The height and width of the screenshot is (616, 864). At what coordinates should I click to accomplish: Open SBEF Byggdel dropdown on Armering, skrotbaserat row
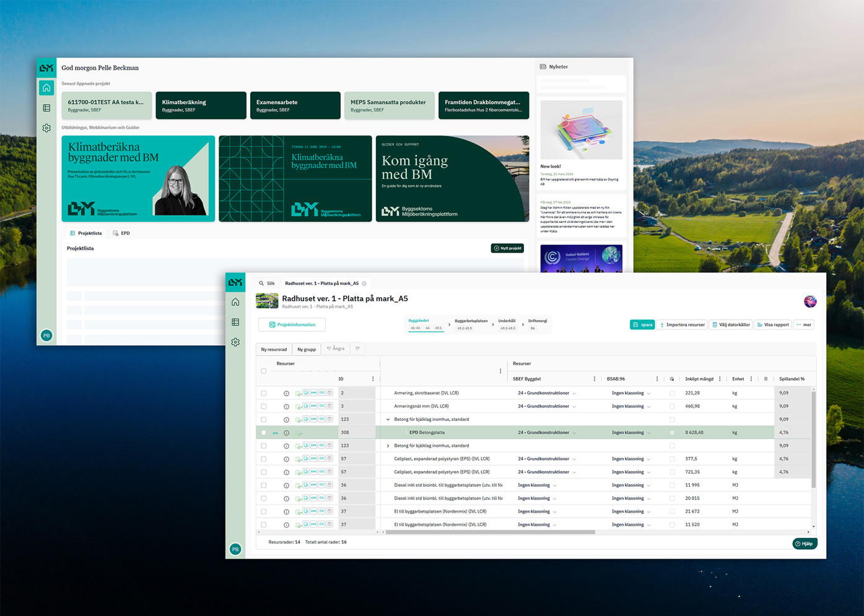574,394
